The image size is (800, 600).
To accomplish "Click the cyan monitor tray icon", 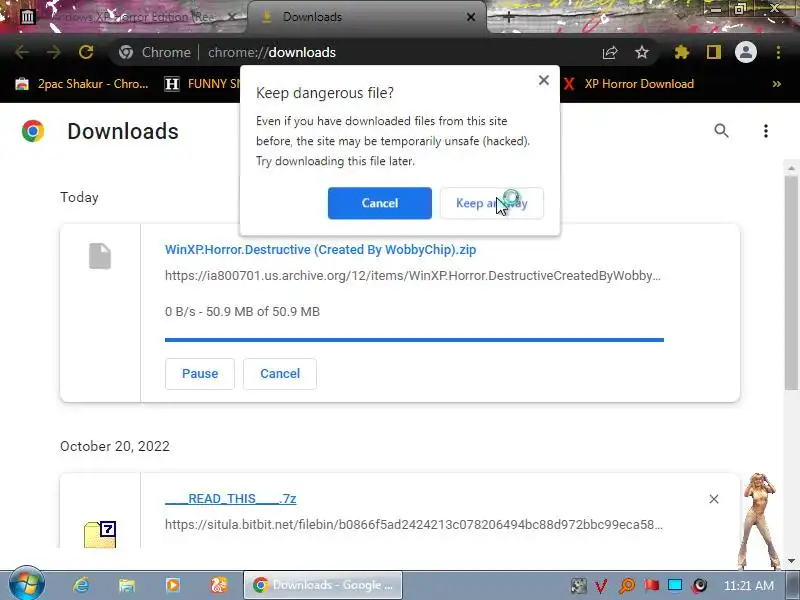I will tap(675, 585).
